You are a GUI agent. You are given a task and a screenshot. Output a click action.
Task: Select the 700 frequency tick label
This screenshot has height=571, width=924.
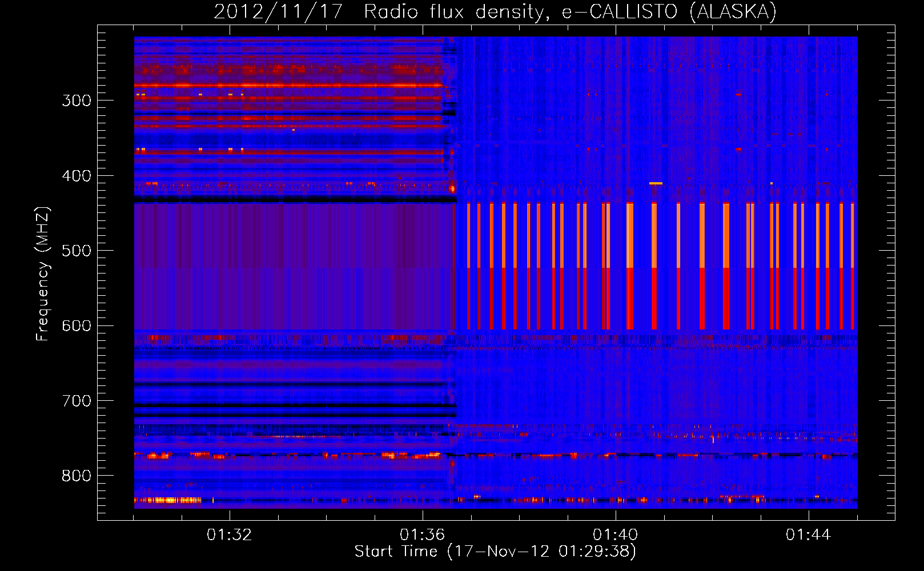pyautogui.click(x=77, y=401)
